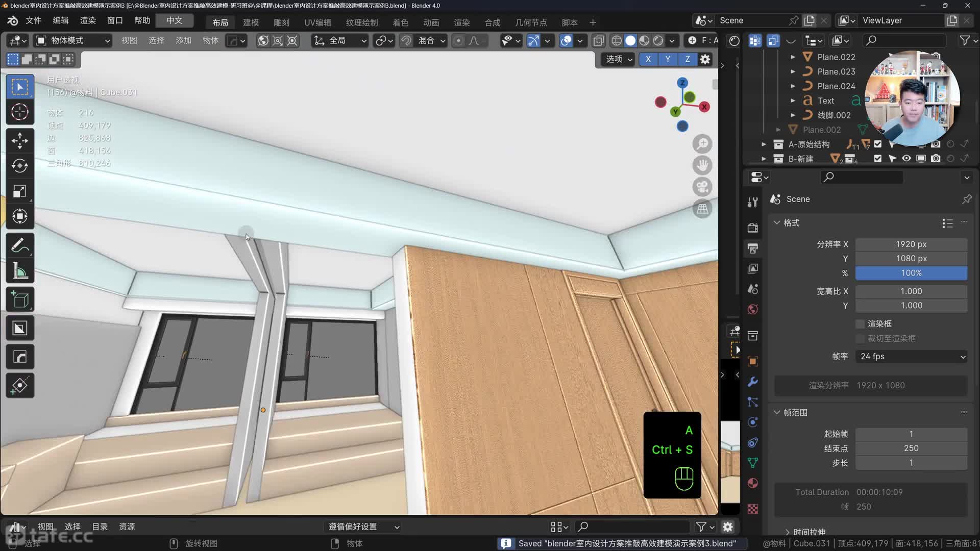
Task: Open the 24 fps frame rate dropdown
Action: pyautogui.click(x=911, y=357)
